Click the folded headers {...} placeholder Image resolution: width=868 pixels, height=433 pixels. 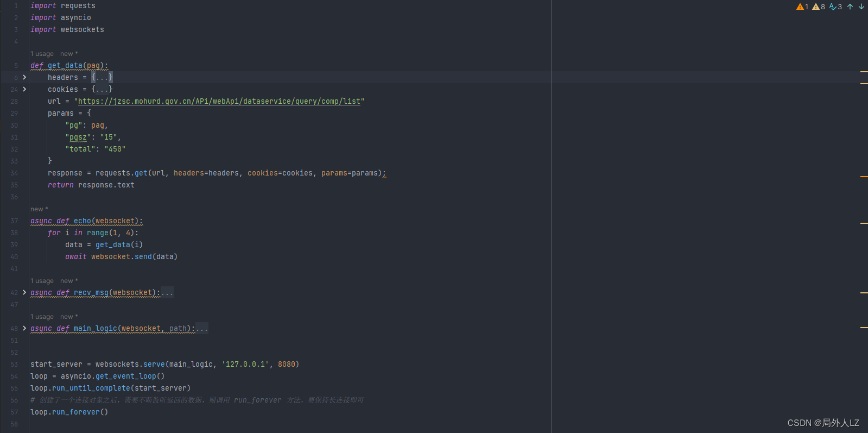(x=102, y=77)
